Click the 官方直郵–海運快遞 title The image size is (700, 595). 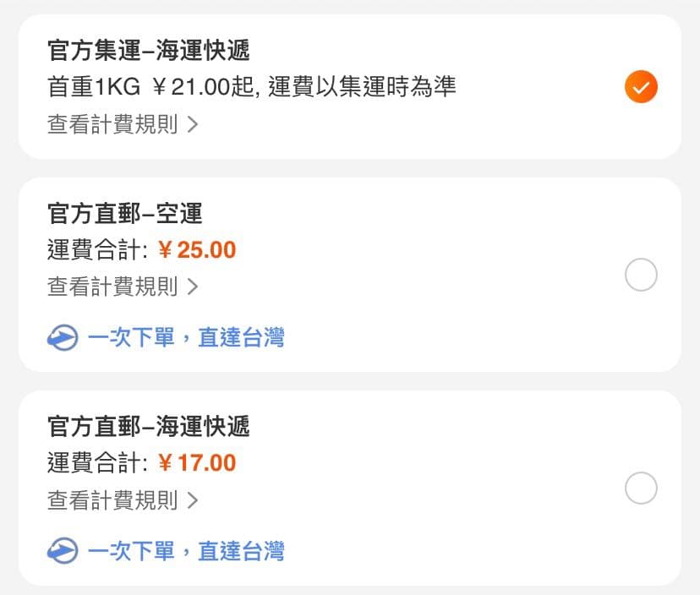tap(148, 426)
